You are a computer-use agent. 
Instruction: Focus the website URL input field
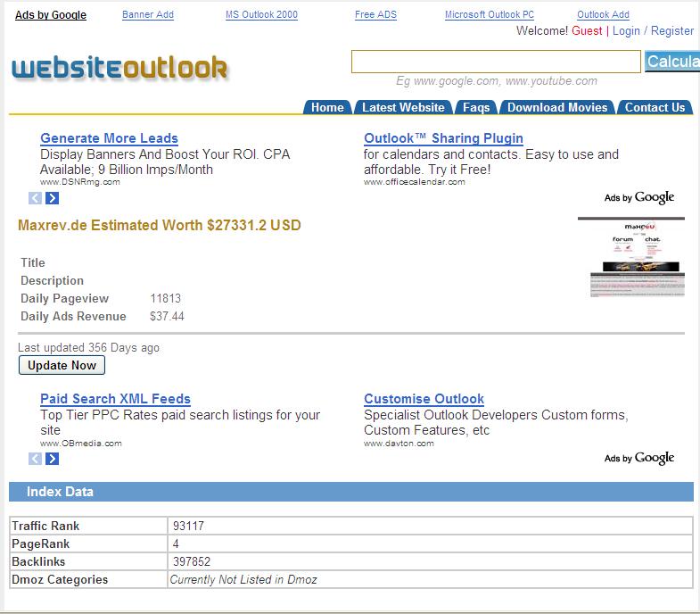click(496, 62)
